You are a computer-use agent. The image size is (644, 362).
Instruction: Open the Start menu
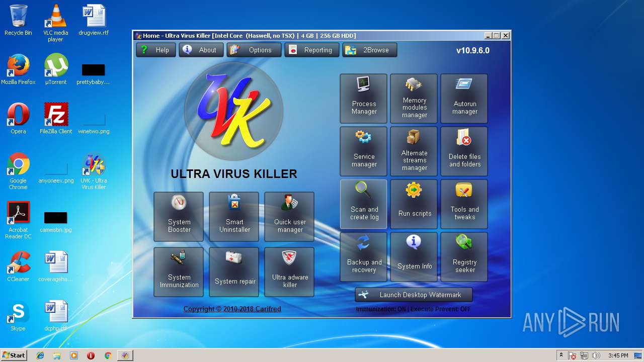click(14, 355)
